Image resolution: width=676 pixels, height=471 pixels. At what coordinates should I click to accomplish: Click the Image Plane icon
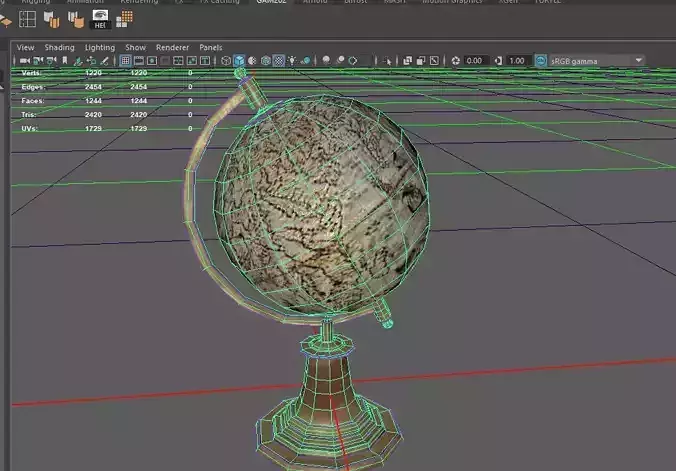[x=78, y=61]
